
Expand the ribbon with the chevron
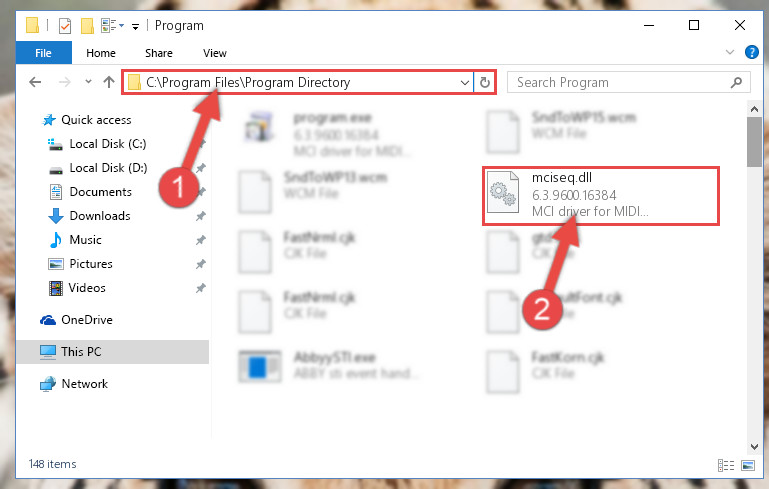(x=730, y=52)
